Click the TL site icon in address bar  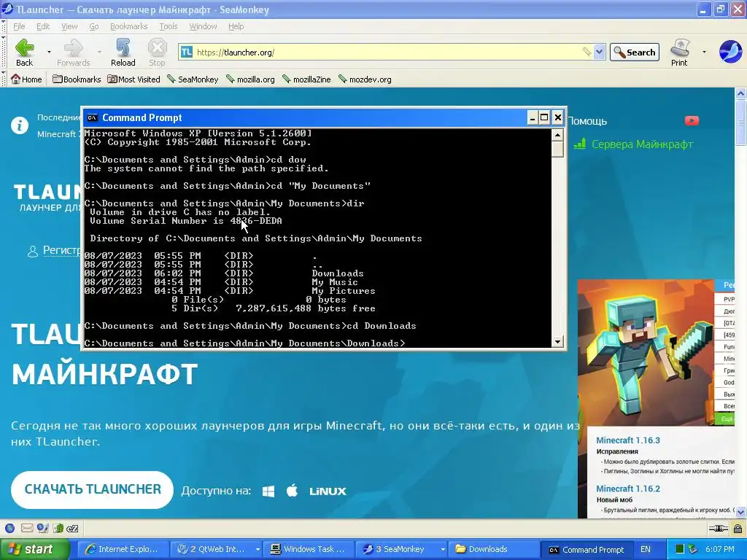(187, 52)
